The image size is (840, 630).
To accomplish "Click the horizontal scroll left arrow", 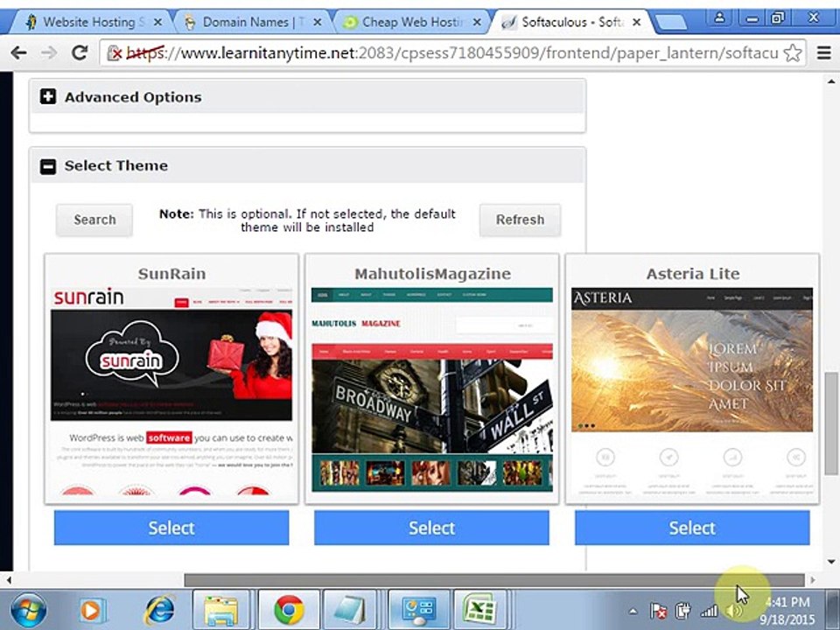I will pyautogui.click(x=8, y=580).
